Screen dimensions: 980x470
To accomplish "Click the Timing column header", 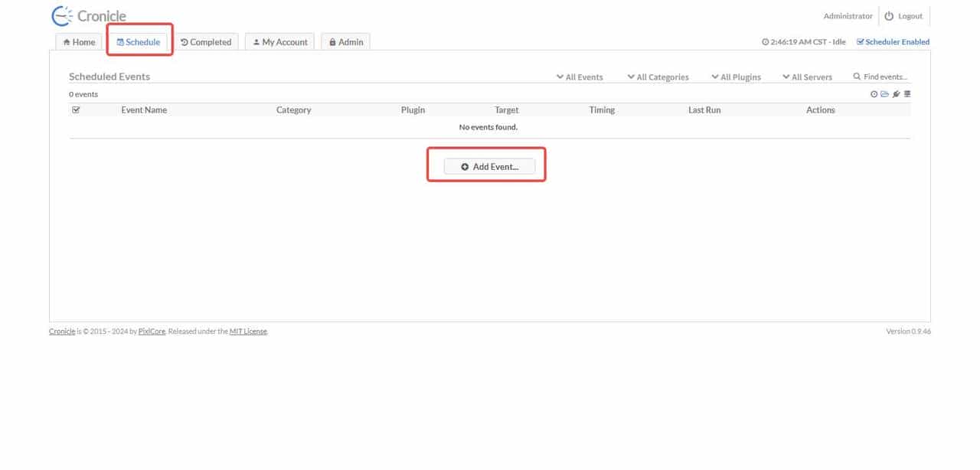I will 602,109.
